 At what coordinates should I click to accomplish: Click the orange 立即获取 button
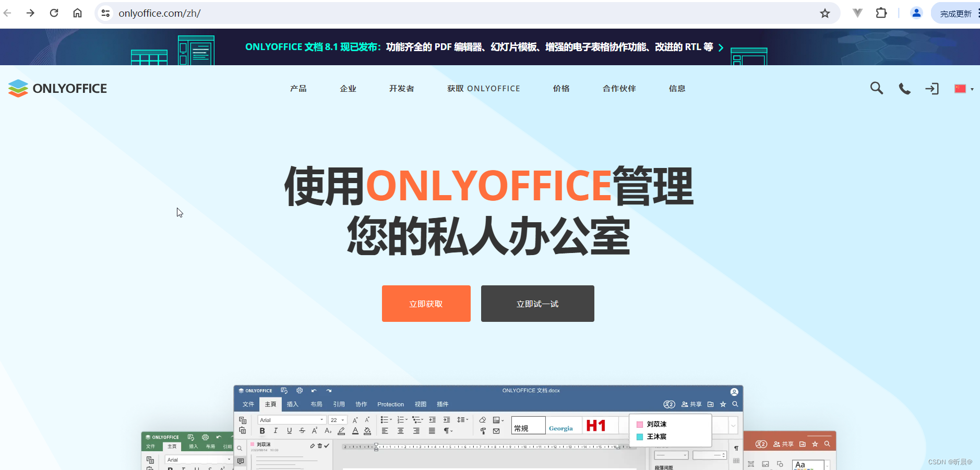pyautogui.click(x=426, y=304)
